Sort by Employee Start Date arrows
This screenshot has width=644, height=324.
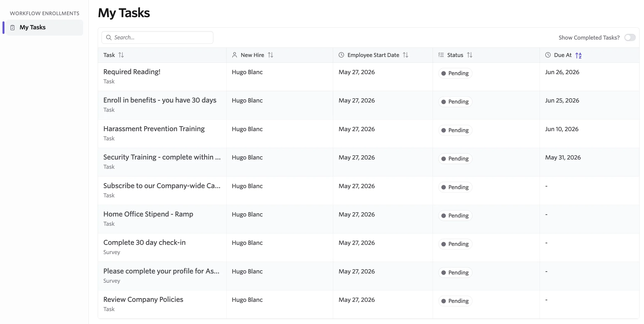coord(406,55)
